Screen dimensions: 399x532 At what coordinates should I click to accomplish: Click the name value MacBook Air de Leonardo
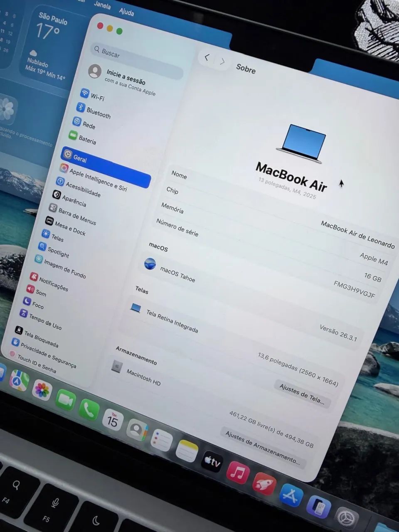(x=358, y=235)
